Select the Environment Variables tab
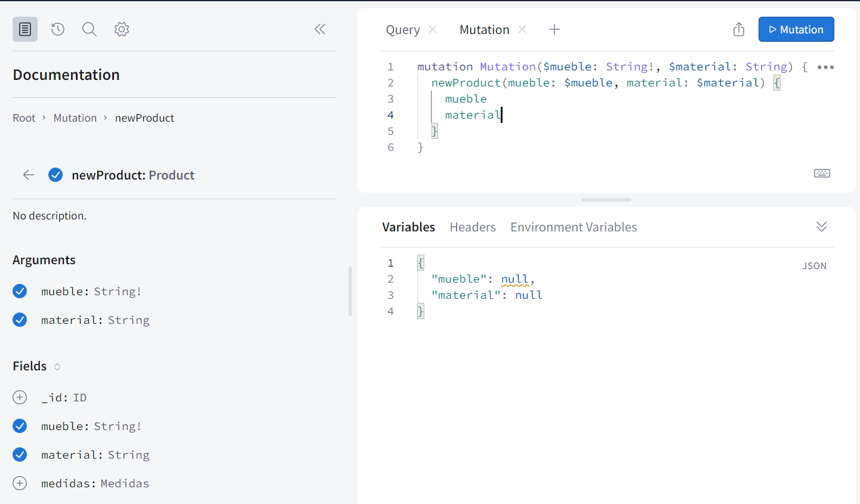The width and height of the screenshot is (860, 504). [x=574, y=227]
